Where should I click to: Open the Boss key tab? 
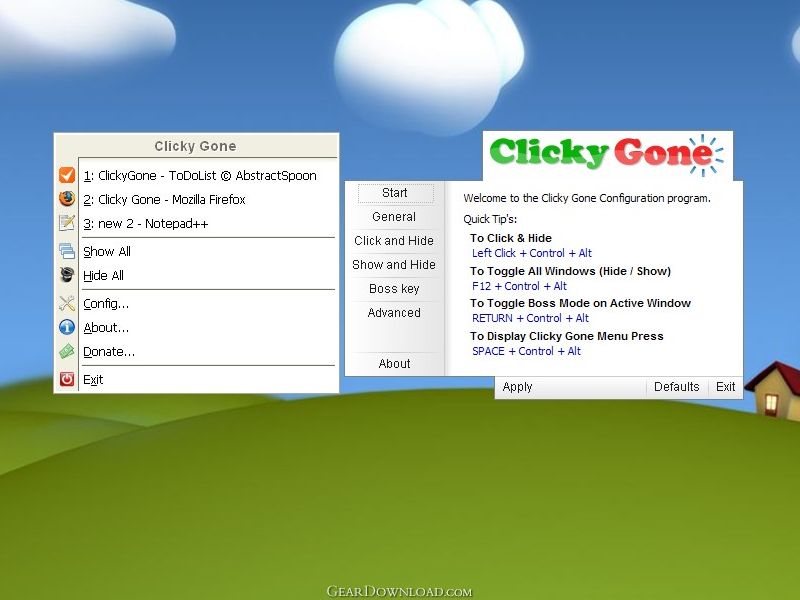394,289
